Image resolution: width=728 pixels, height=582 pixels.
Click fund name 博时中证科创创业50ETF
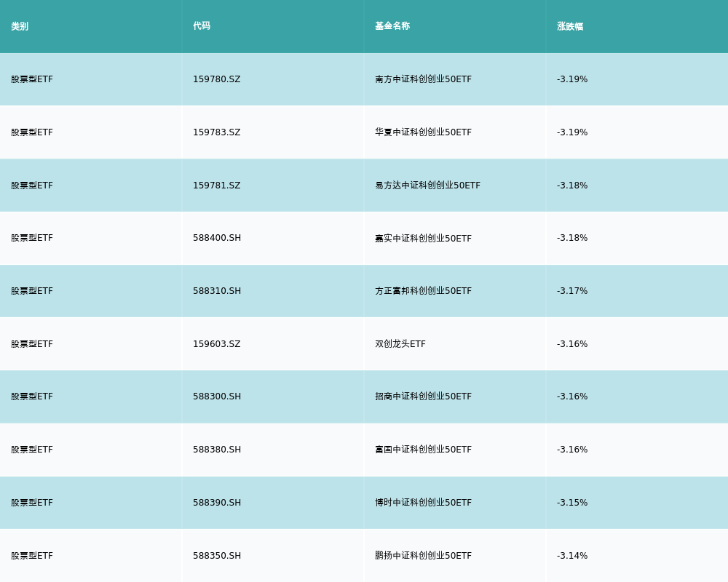click(424, 503)
